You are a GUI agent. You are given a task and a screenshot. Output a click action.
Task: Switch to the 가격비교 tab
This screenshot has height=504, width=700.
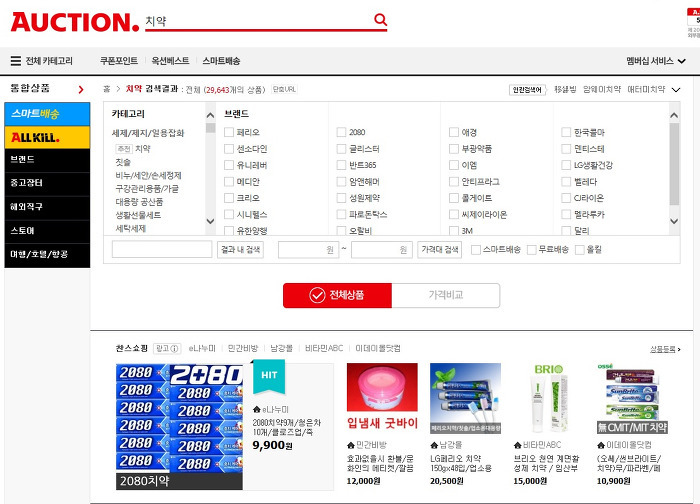click(x=446, y=296)
